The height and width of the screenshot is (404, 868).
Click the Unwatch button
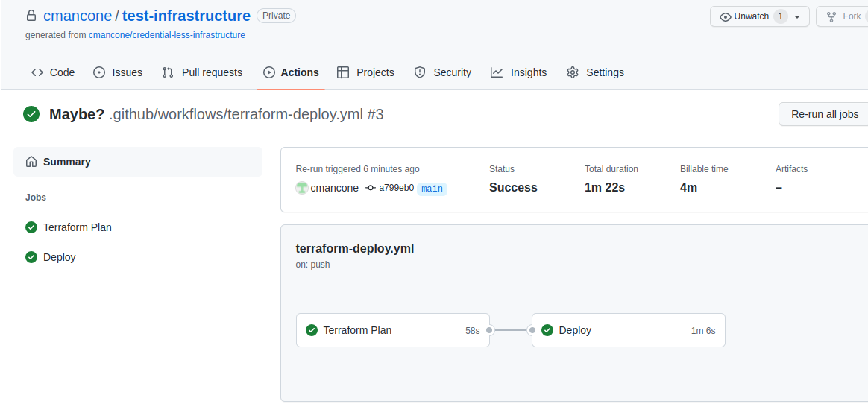click(x=759, y=16)
